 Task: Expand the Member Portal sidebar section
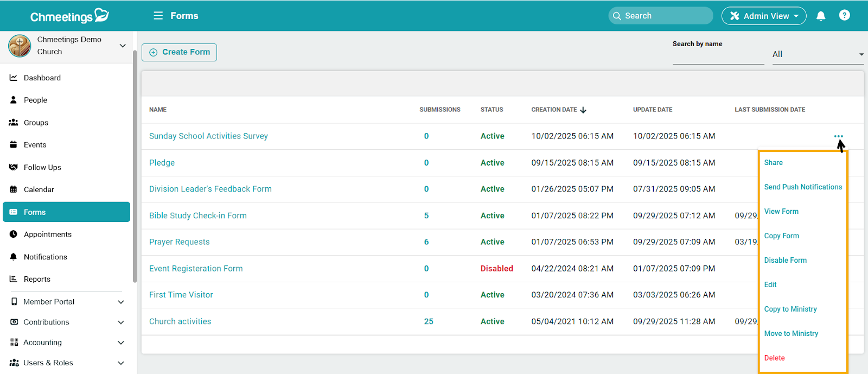120,302
